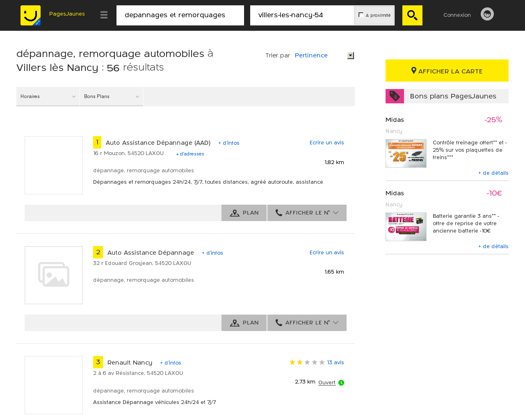Click + d'infos for listing number 2
The image size is (525, 420).
click(212, 253)
